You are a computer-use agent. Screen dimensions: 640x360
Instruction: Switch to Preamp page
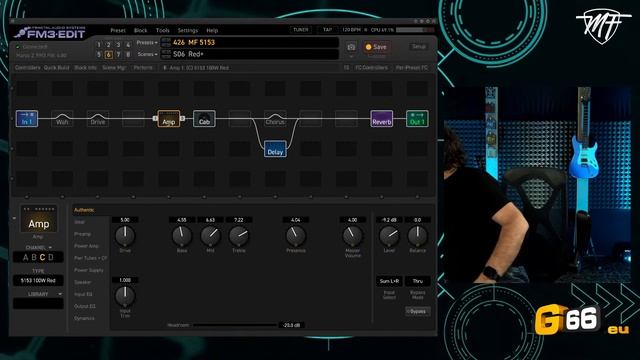pos(82,234)
